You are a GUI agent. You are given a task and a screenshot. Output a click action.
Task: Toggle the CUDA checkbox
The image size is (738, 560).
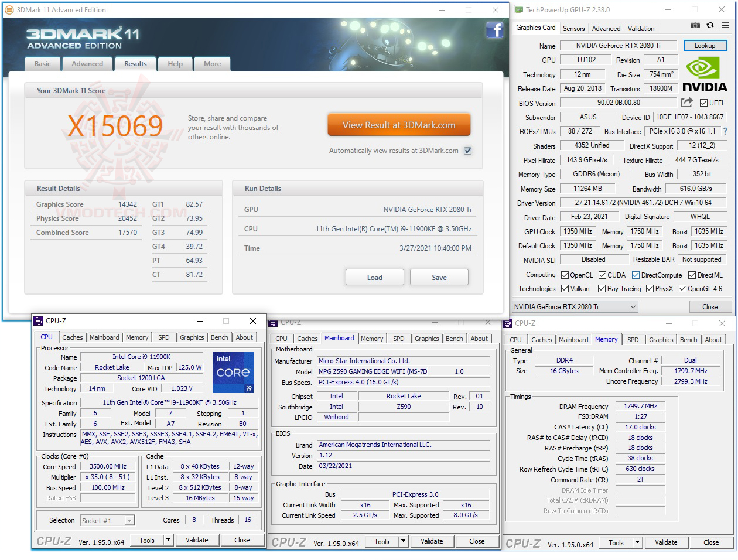(x=602, y=275)
